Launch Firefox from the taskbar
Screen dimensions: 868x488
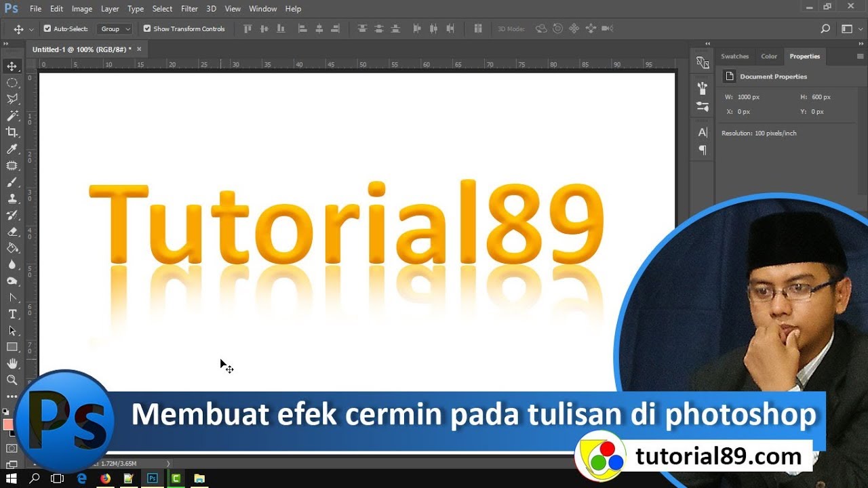tap(105, 479)
